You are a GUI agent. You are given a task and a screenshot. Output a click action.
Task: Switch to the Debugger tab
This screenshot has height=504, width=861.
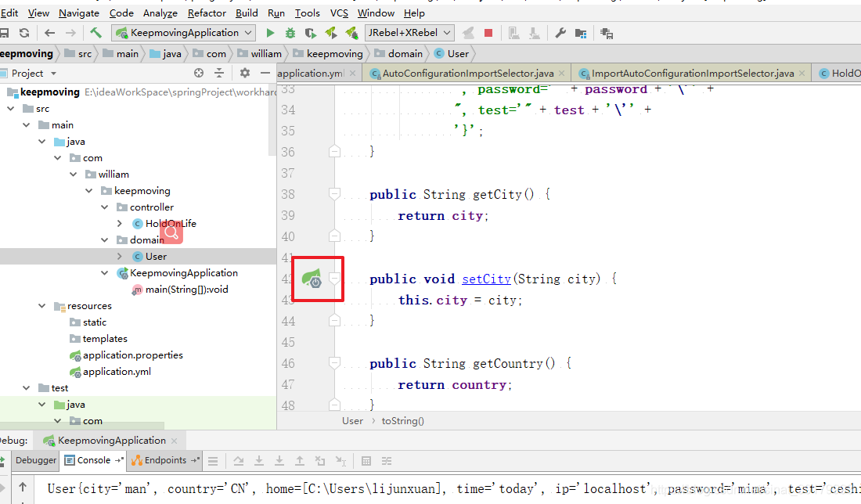coord(36,460)
